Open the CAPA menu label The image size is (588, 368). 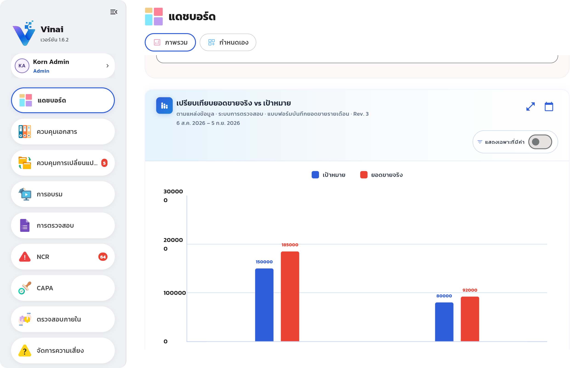click(45, 288)
